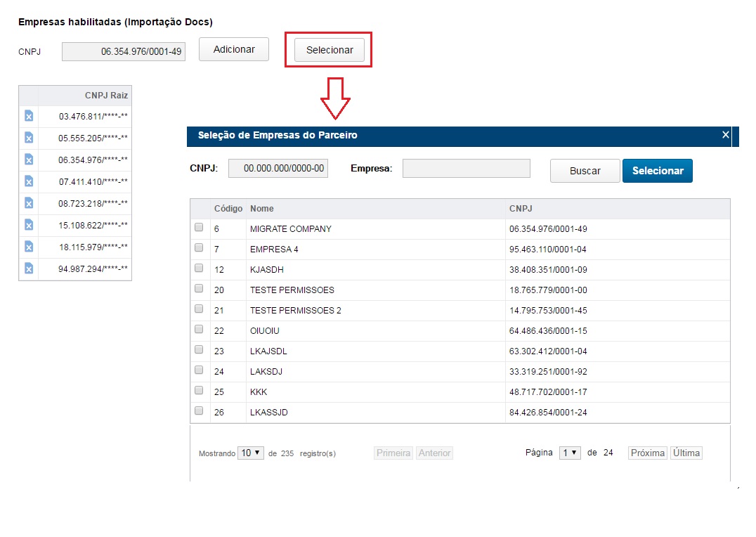
Task: Click the Adicionar button
Action: point(234,49)
